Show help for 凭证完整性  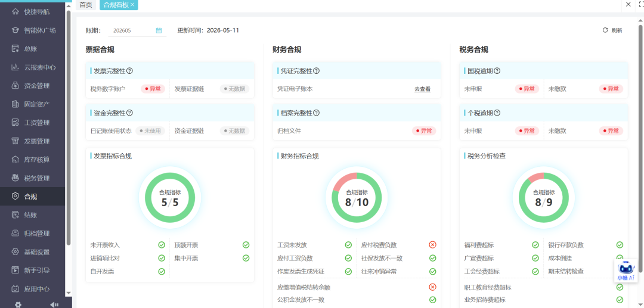[316, 71]
